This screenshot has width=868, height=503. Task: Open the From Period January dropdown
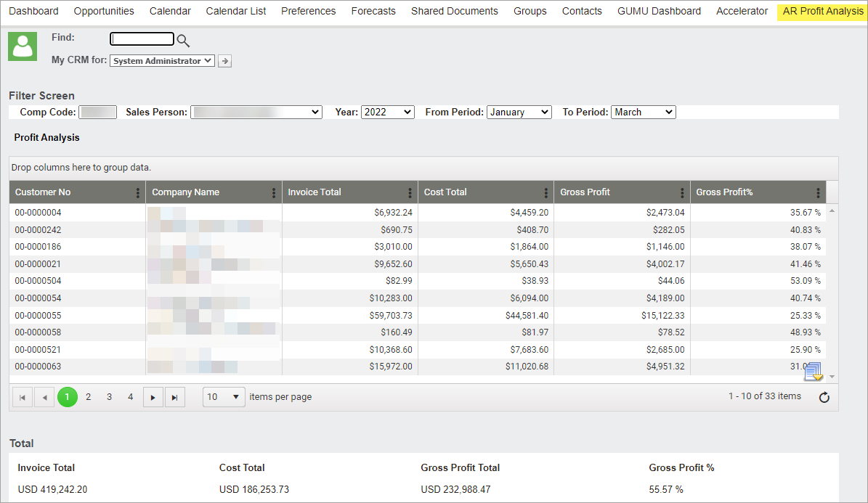tap(519, 113)
